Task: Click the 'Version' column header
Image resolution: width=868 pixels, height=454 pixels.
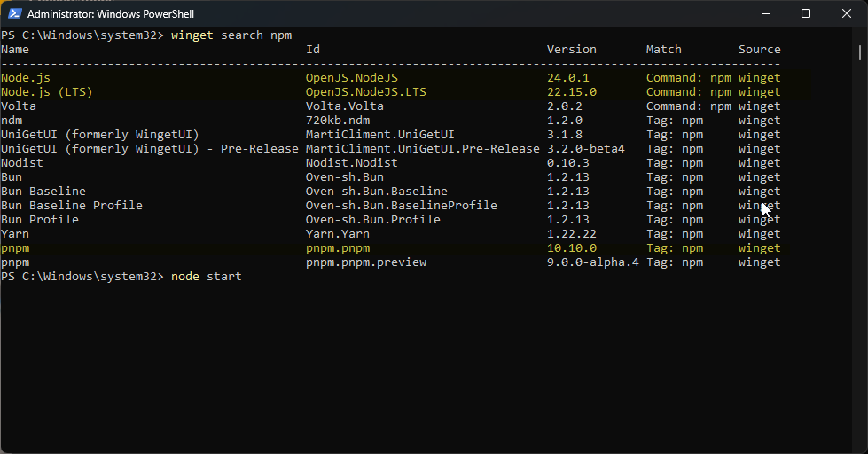Action: pyautogui.click(x=572, y=50)
